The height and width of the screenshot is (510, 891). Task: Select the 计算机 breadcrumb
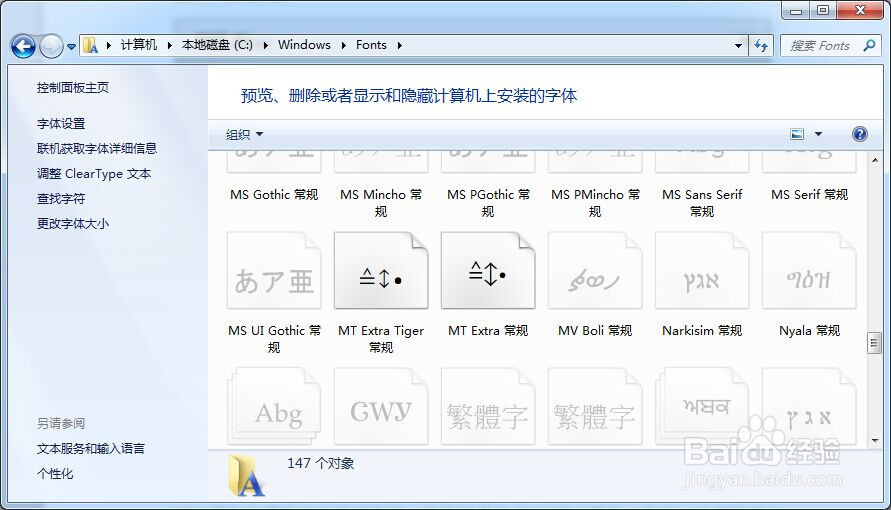(139, 45)
